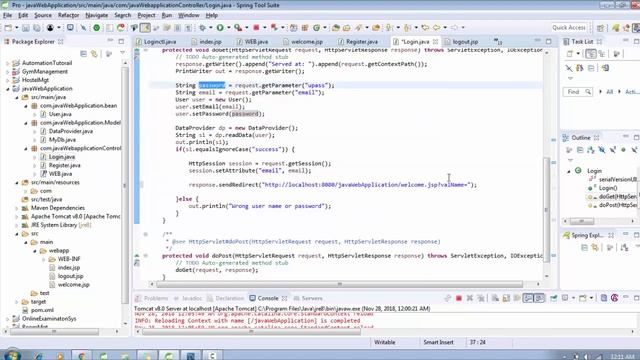Click the Last Edit Location arrow icon
The height and width of the screenshot is (360, 640).
pyautogui.click(x=425, y=28)
